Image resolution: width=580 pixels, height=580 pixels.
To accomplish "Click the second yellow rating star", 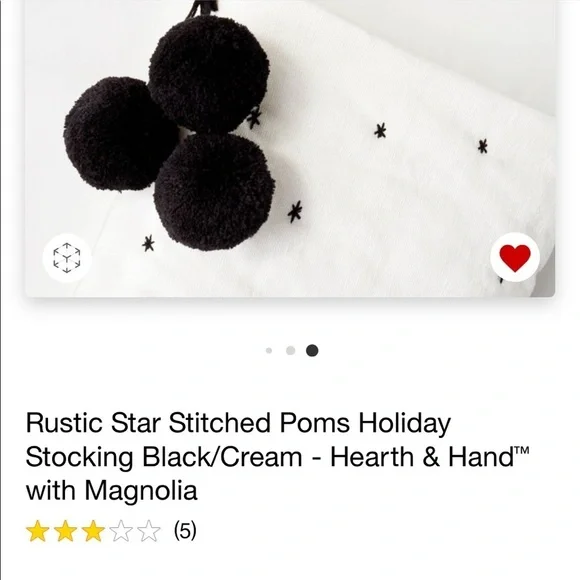I will [x=65, y=531].
